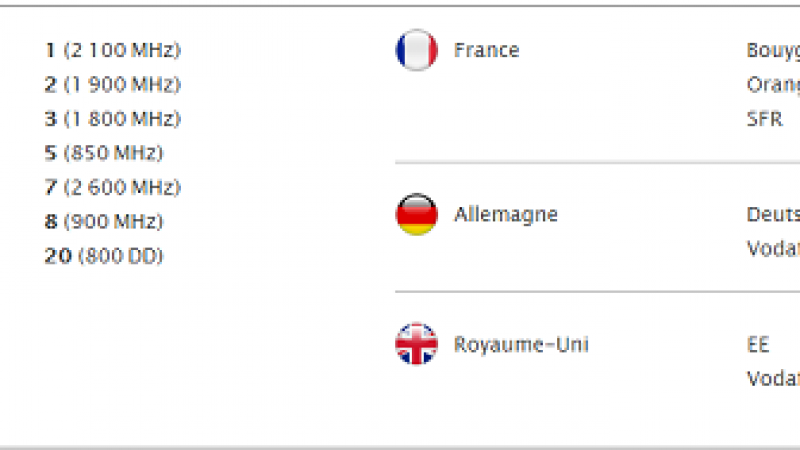Click the EE operator text
The height and width of the screenshot is (450, 800).
tap(758, 345)
